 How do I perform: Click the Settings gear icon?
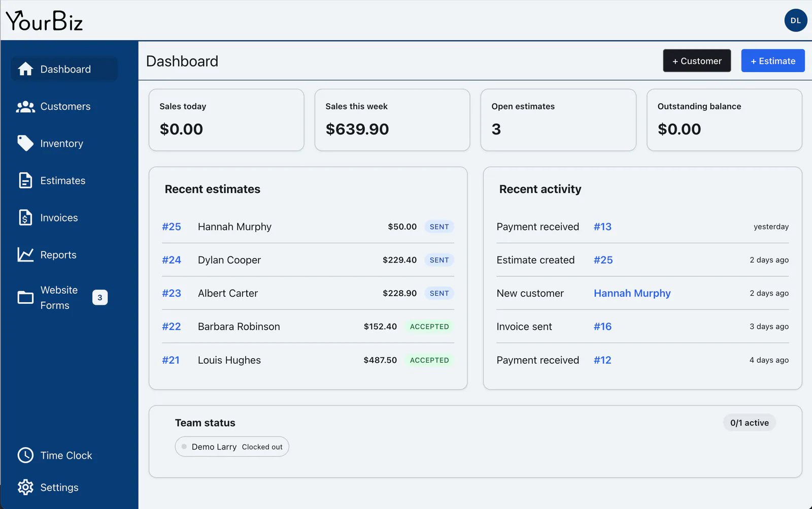click(x=25, y=487)
